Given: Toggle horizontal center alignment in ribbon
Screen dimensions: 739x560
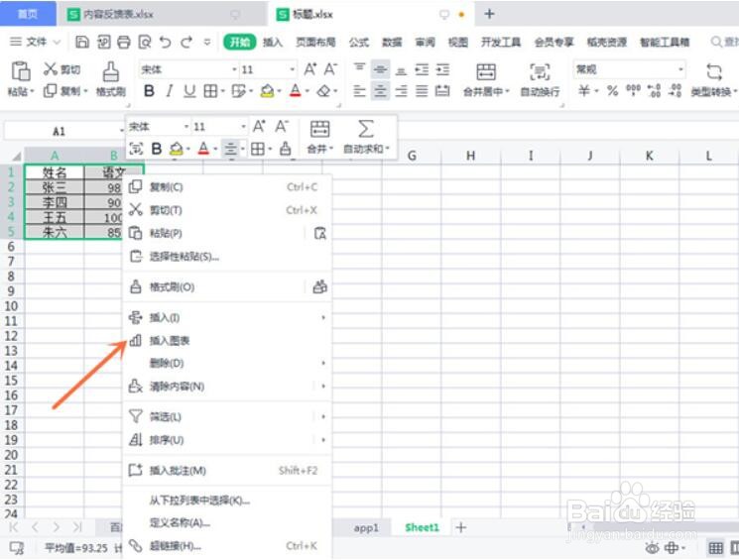Looking at the screenshot, I should 380,90.
